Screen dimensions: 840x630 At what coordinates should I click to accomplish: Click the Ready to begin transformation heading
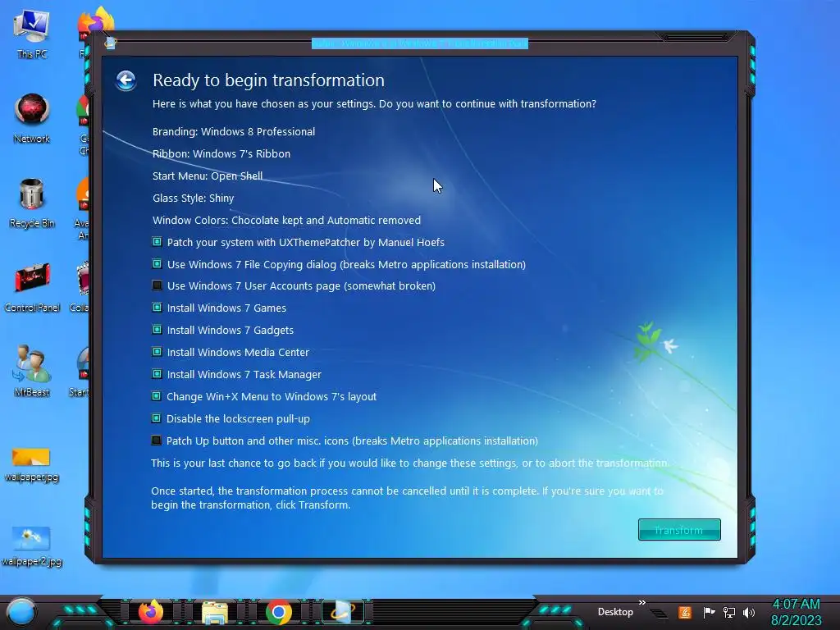[x=268, y=80]
